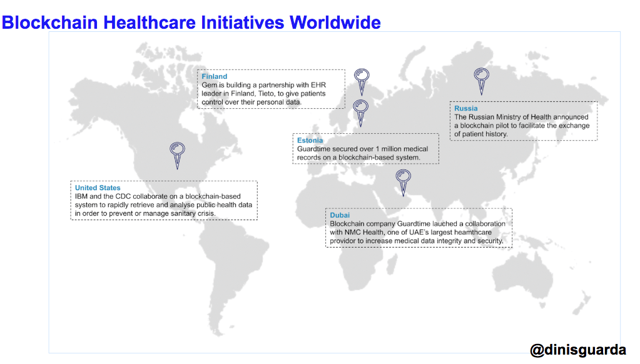
Task: Click line 'a blockchain pilot to facilitate the exchange'
Action: (x=522, y=126)
